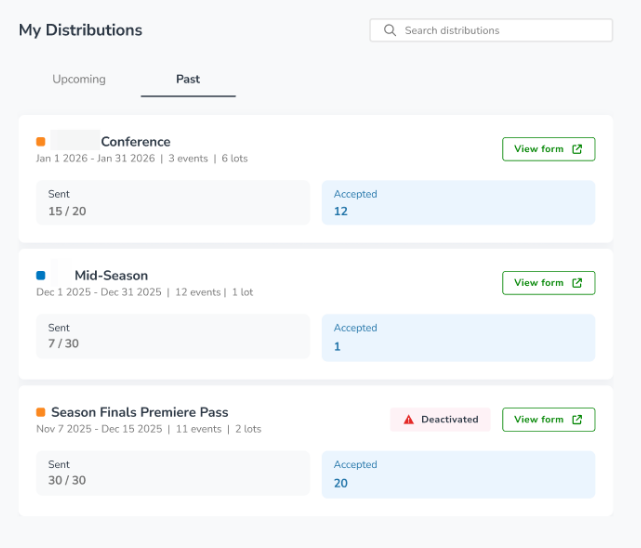Click the Accepted 12 box for Conference
Viewport: 641px width, 548px height.
tap(459, 203)
